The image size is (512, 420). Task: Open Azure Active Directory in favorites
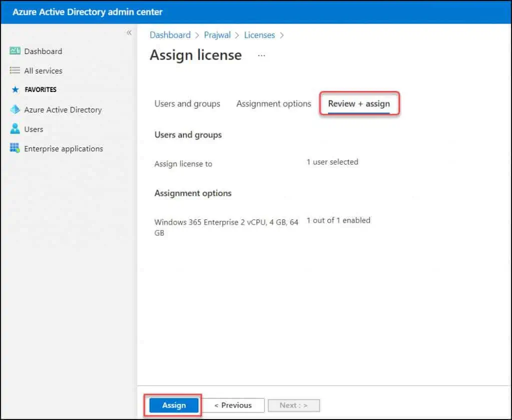pos(63,109)
